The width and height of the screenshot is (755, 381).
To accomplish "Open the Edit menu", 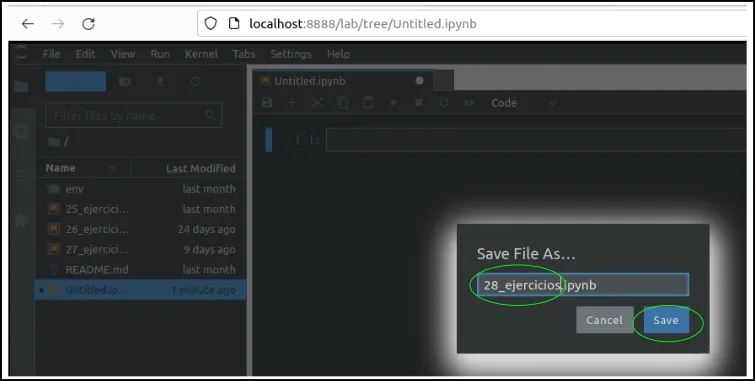I will [x=85, y=54].
